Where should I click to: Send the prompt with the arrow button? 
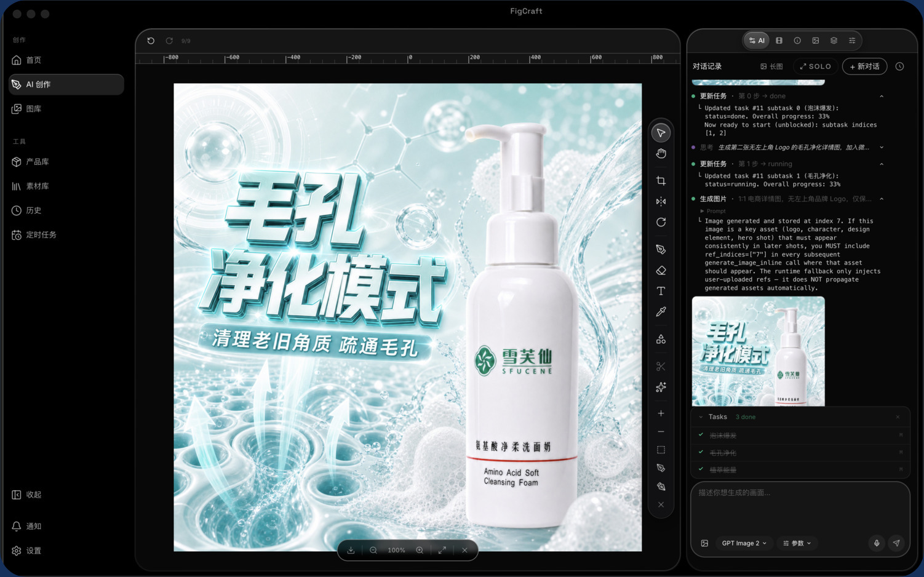pos(896,543)
